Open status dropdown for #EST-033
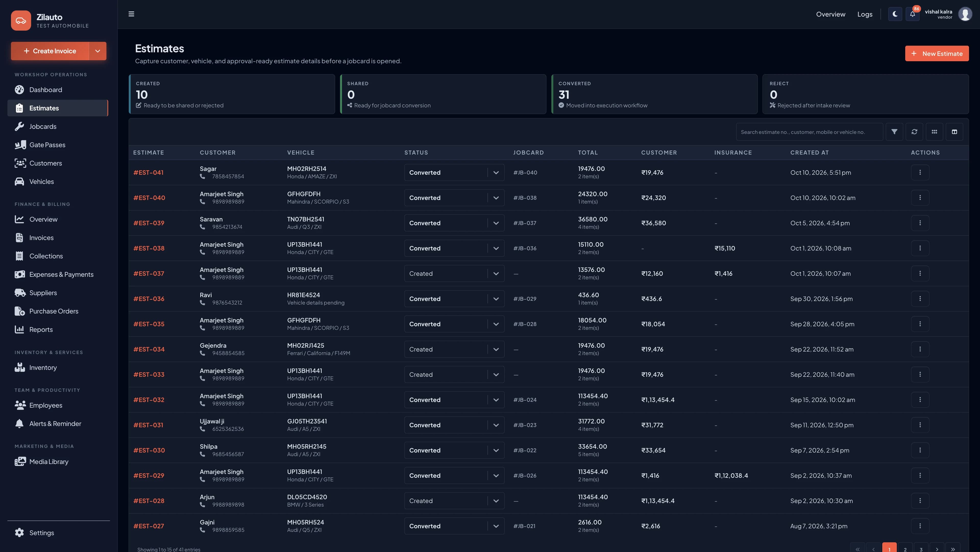 click(x=454, y=374)
